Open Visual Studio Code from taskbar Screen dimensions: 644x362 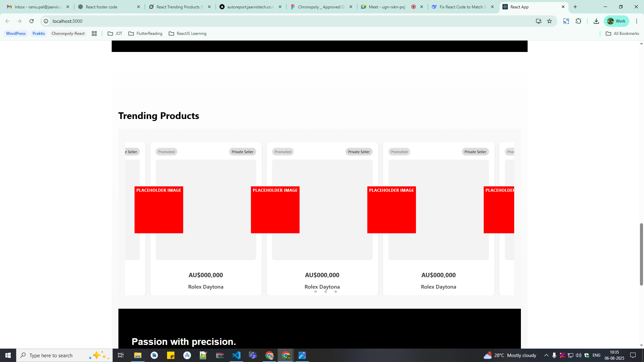236,355
